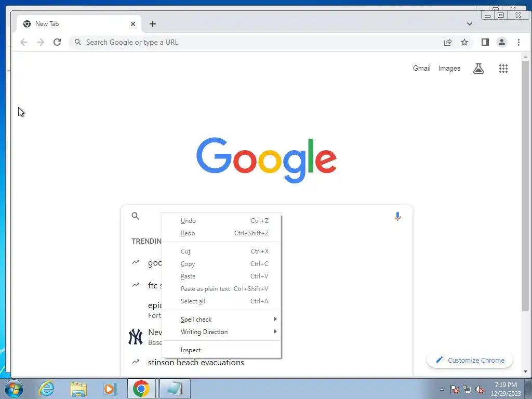Click the muted volume tray icon
Image resolution: width=532 pixels, height=399 pixels.
(480, 389)
